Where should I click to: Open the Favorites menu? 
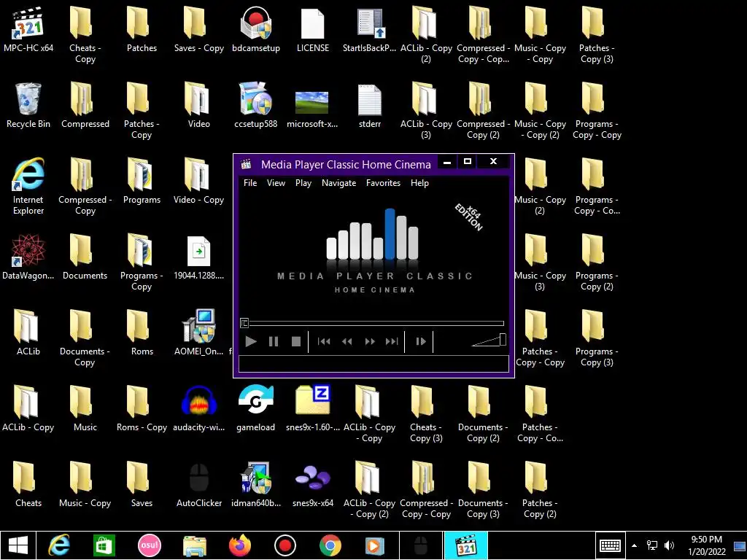[x=383, y=183]
